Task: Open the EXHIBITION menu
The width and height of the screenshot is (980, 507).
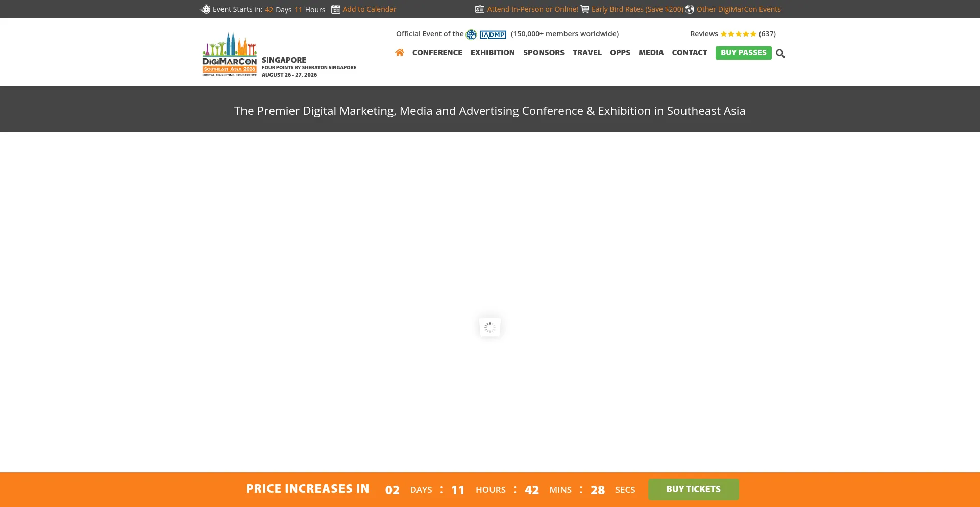Action: pos(493,53)
